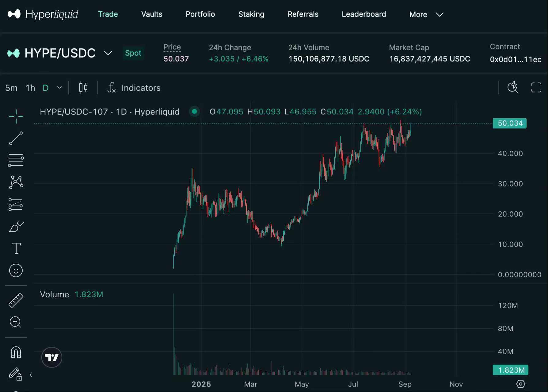Switch chart to 1h interval

tap(30, 88)
